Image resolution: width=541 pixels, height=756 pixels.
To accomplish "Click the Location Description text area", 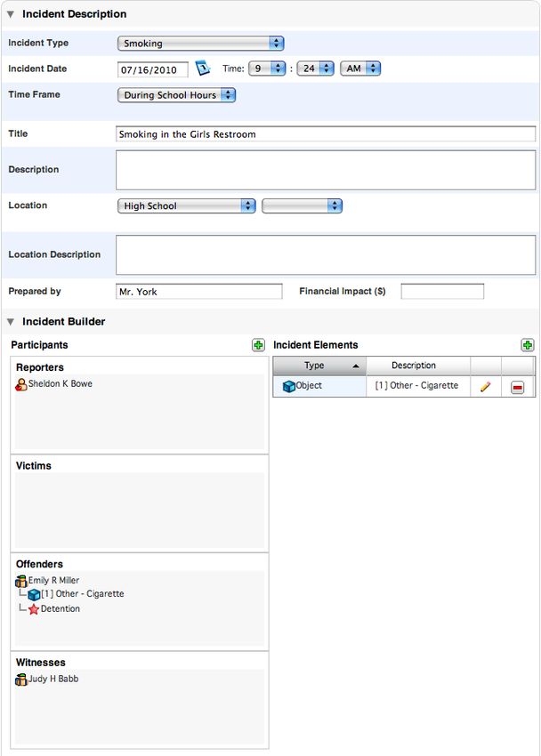I will point(326,255).
